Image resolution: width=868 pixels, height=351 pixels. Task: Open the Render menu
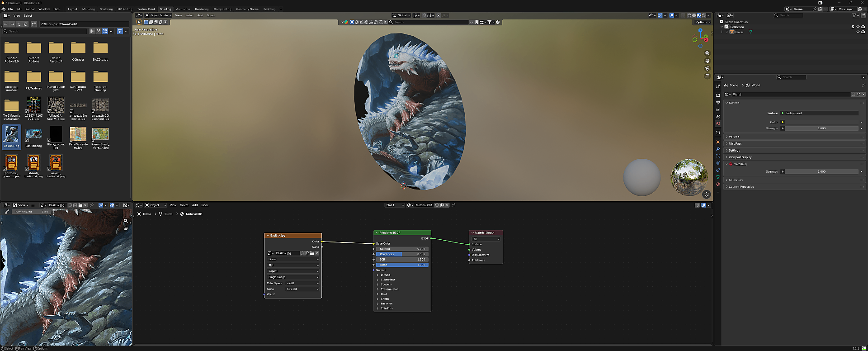[x=30, y=9]
